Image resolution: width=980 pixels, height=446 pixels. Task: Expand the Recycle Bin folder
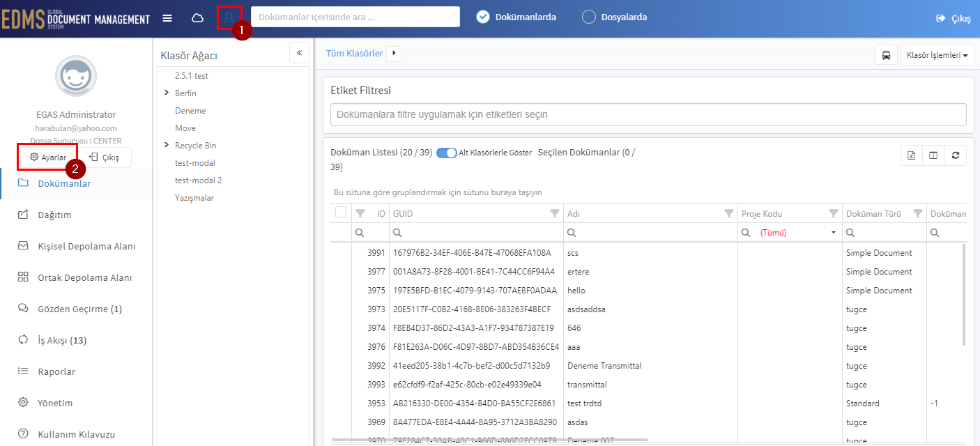pos(166,145)
